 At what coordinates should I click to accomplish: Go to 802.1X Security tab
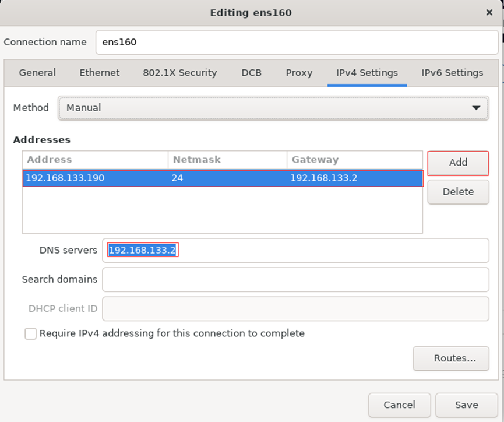point(179,73)
